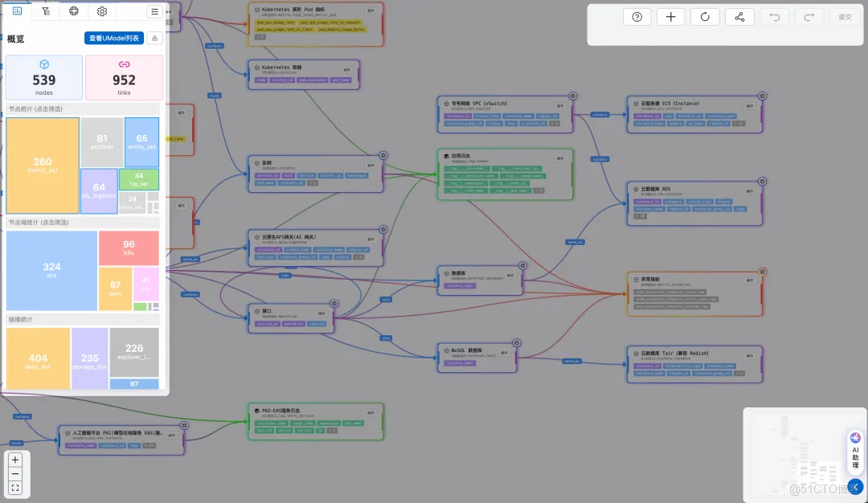Open the list menu icon at panel top right

click(x=155, y=11)
